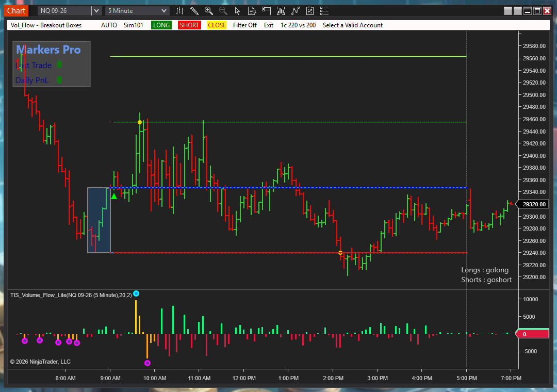Click the first gray link square in title bar

click(x=508, y=11)
